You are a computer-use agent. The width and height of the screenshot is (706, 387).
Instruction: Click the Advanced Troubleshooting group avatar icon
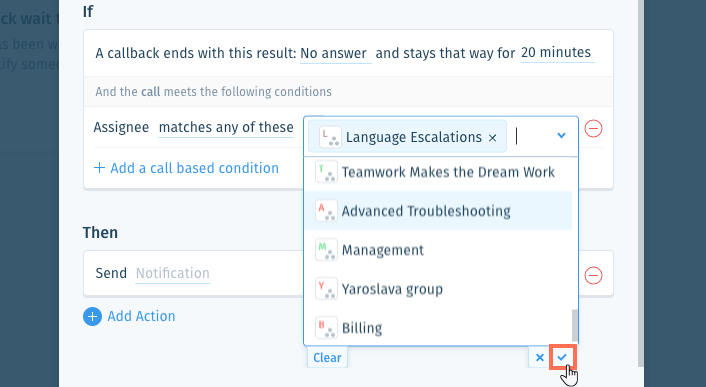click(x=326, y=211)
